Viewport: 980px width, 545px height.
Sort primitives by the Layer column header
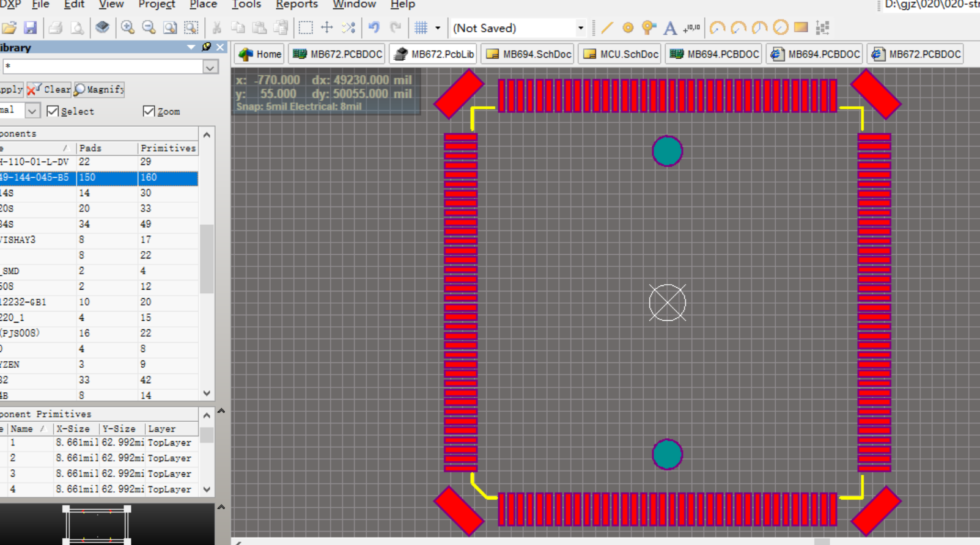tap(172, 429)
